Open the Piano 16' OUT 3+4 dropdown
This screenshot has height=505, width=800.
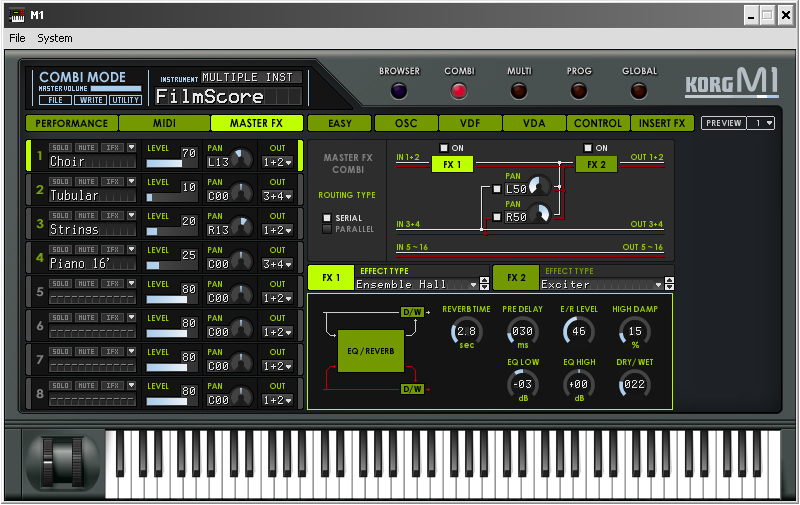pyautogui.click(x=277, y=264)
